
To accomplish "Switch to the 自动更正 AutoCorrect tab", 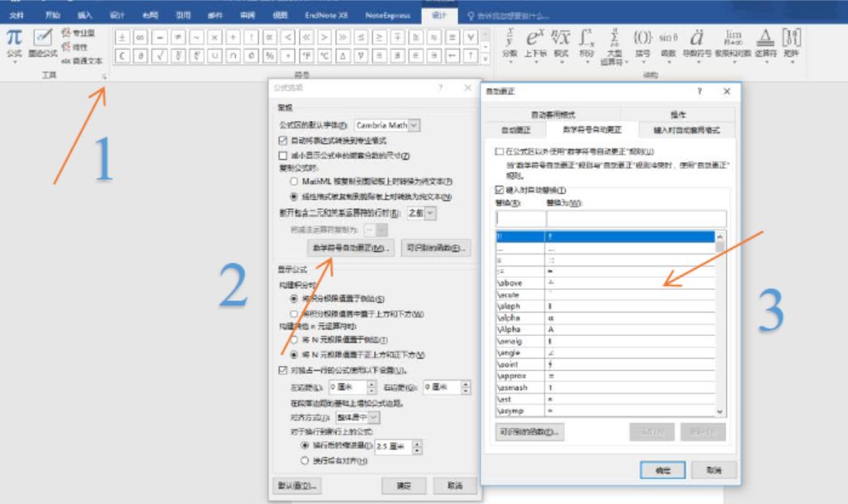I will click(516, 130).
